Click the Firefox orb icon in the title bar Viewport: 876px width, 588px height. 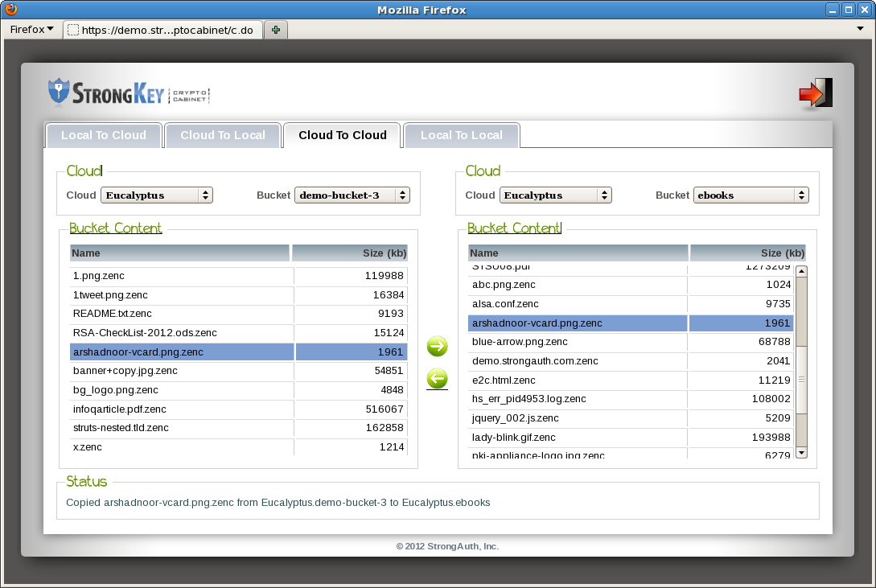tap(10, 9)
